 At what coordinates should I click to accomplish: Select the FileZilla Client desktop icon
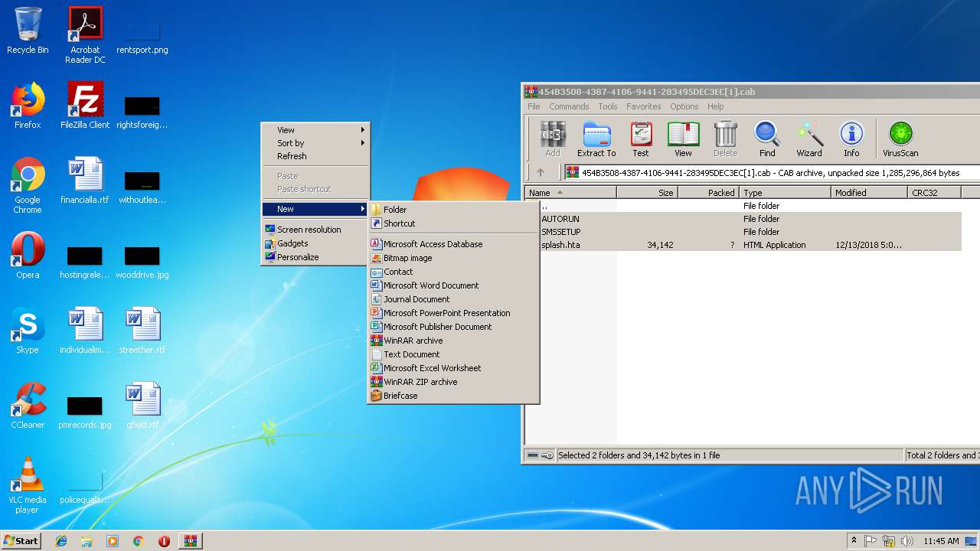(x=85, y=106)
